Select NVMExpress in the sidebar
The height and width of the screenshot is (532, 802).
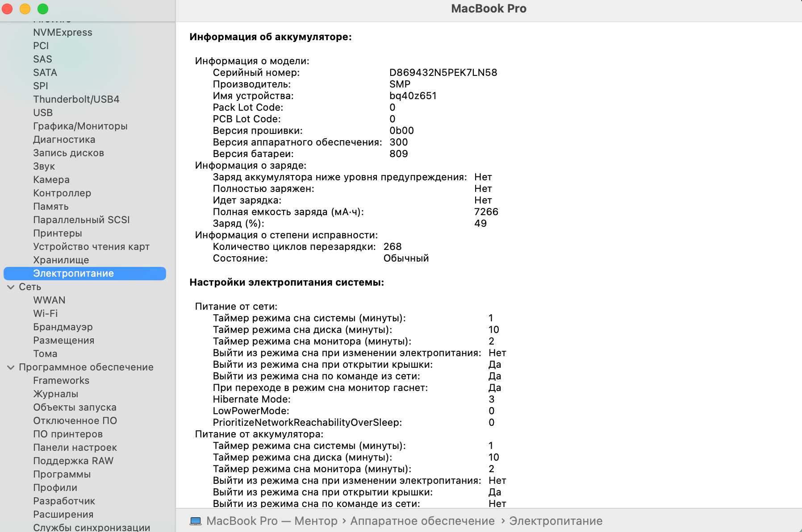[63, 33]
